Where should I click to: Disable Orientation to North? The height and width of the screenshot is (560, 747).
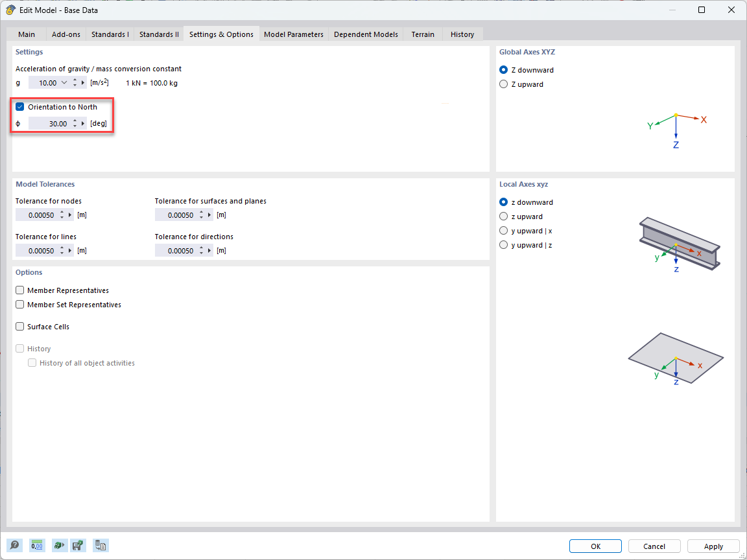[x=19, y=106]
